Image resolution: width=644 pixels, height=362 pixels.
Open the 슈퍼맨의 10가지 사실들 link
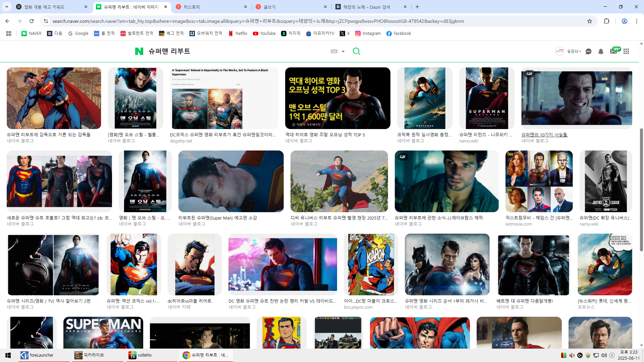tap(544, 135)
